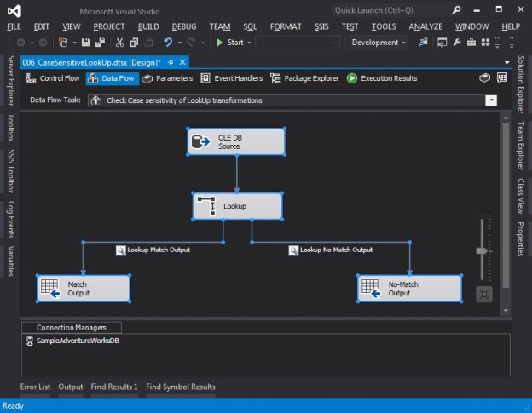Open the SSIS menu

pos(321,26)
